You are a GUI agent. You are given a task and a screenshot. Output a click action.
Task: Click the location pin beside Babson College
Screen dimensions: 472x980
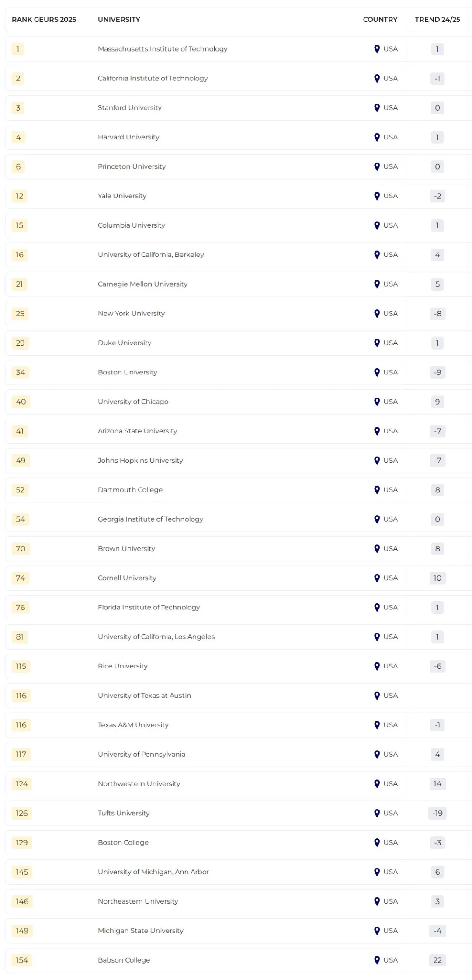pyautogui.click(x=377, y=960)
